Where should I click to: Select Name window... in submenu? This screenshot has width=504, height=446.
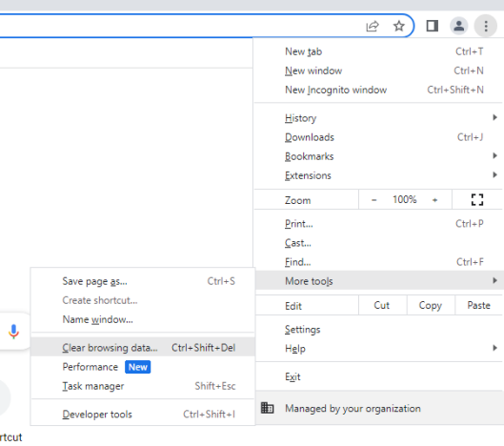[x=143, y=319]
